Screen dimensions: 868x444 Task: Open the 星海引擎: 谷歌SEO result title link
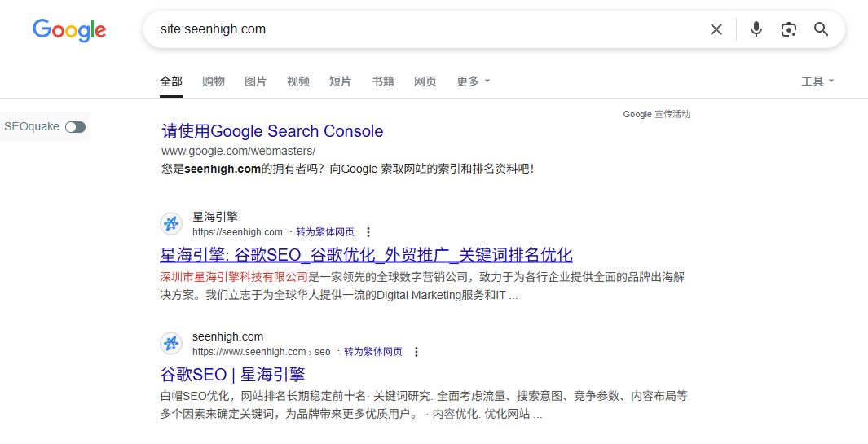pyautogui.click(x=366, y=254)
